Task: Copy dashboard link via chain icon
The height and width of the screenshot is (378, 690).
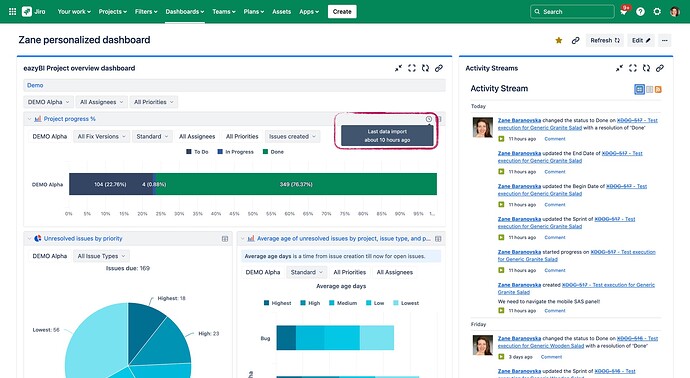Action: (x=575, y=40)
